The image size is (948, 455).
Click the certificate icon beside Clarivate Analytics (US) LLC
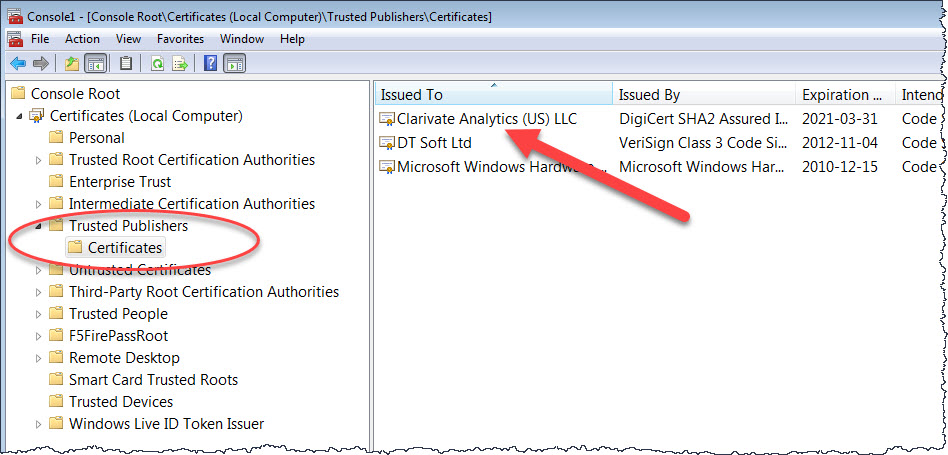tap(386, 119)
